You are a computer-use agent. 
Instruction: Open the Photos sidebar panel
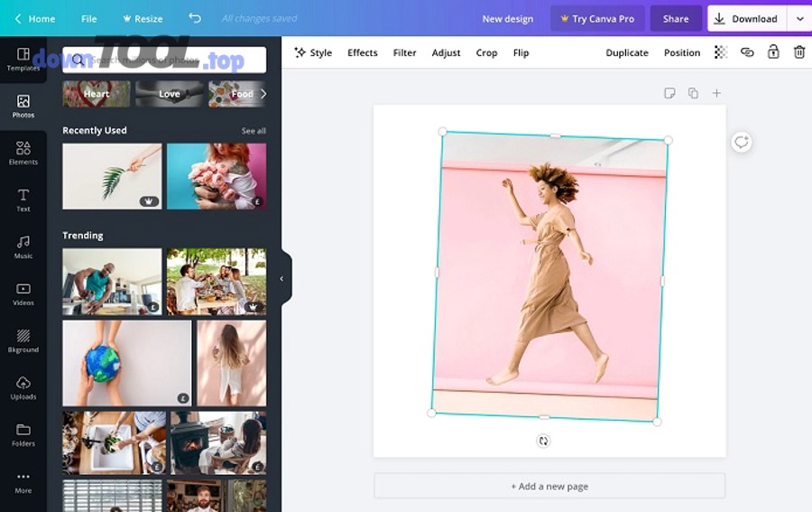(23, 107)
